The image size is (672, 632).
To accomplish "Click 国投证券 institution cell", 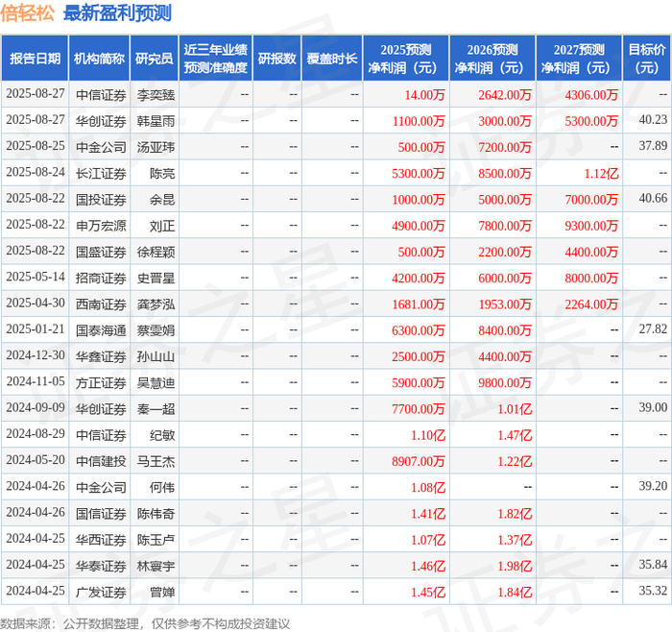I will pos(101,200).
